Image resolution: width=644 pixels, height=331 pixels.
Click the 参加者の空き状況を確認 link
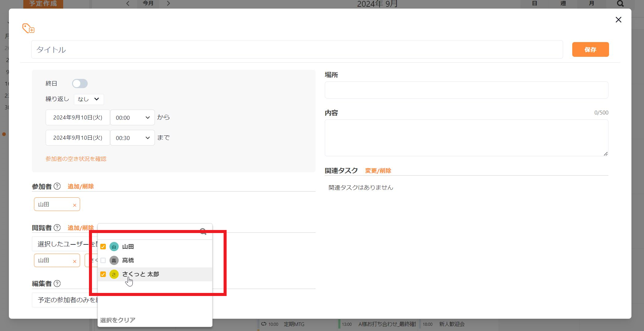pyautogui.click(x=76, y=159)
